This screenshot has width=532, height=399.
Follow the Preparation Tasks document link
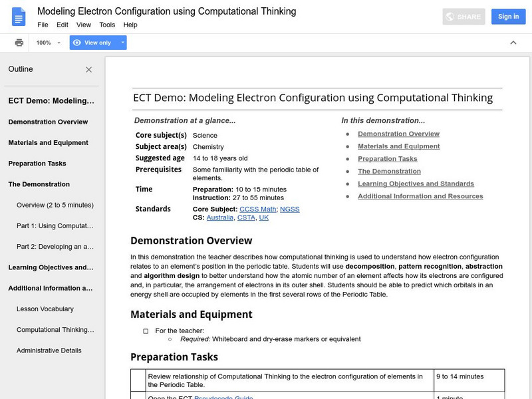pyautogui.click(x=388, y=159)
